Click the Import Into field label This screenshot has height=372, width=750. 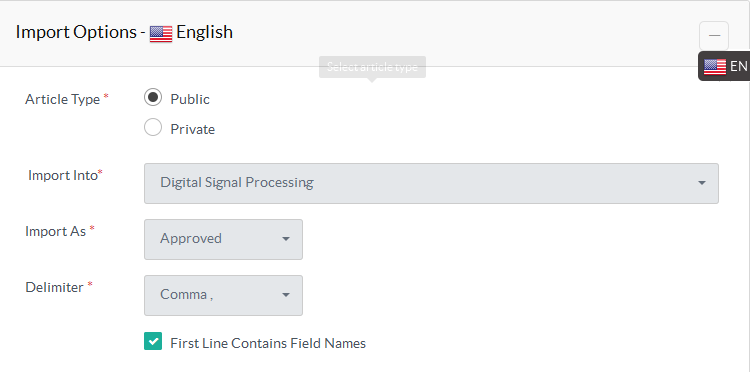coord(63,175)
